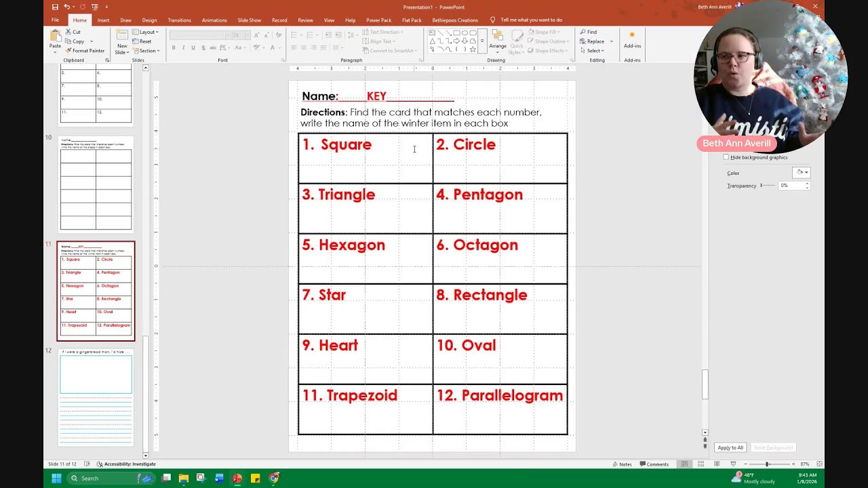Click the '5. Hexagon' text on slide
This screenshot has width=868, height=488.
coord(343,245)
